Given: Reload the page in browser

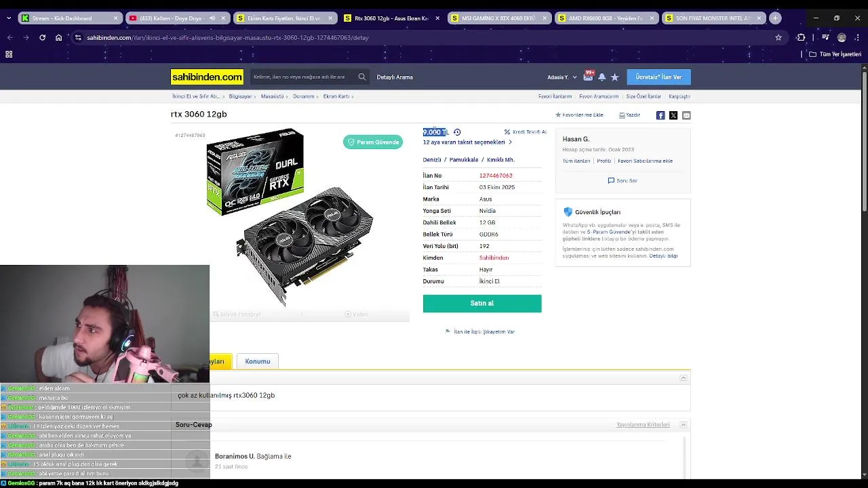Looking at the screenshot, I should [x=42, y=38].
